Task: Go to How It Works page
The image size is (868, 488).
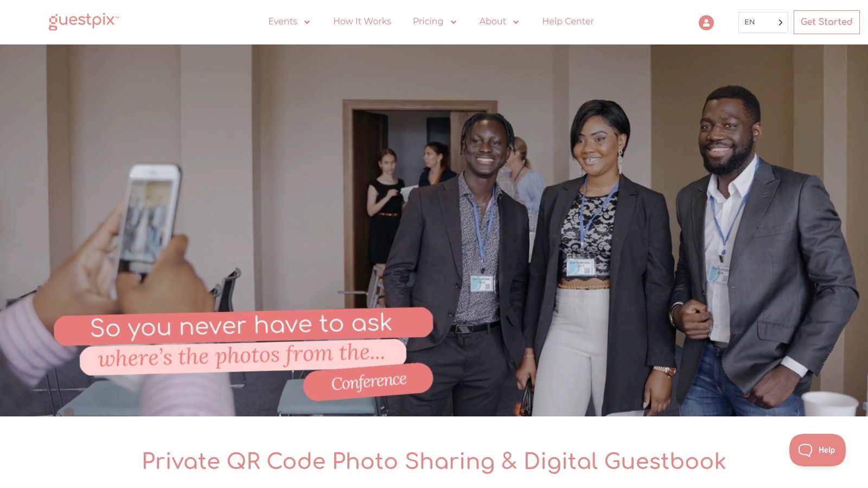Action: click(x=362, y=22)
